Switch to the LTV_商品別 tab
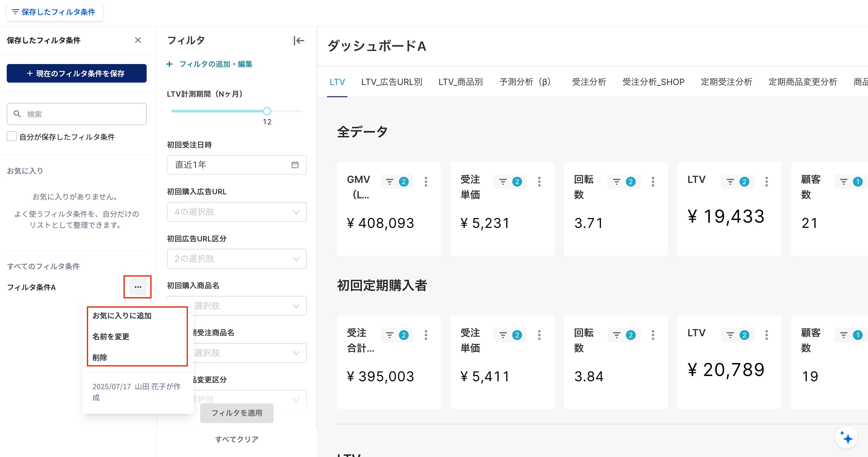The height and width of the screenshot is (457, 868). point(460,82)
